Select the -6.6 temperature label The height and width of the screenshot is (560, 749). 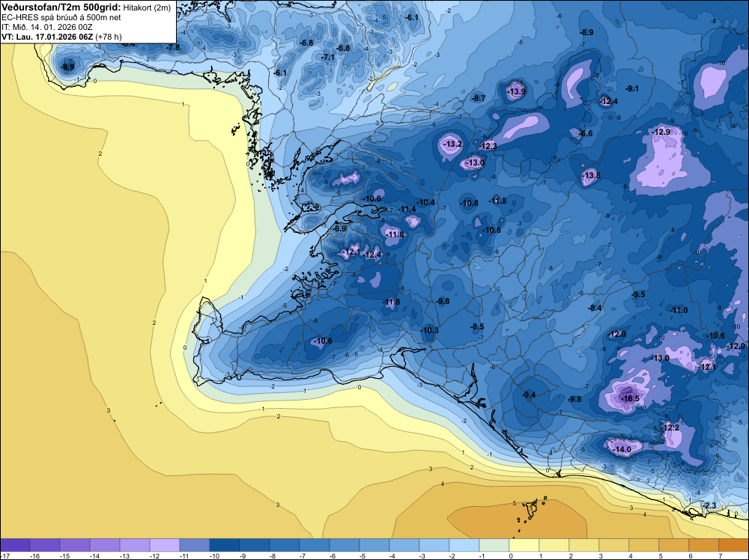pyautogui.click(x=586, y=133)
